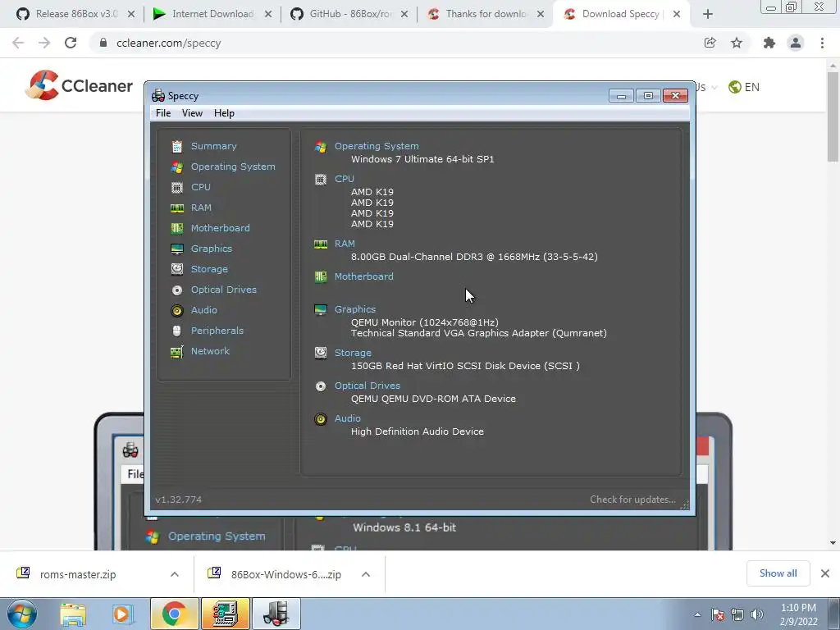This screenshot has width=840, height=630.
Task: Switch to Thanks for downloading browser tab
Action: click(486, 14)
